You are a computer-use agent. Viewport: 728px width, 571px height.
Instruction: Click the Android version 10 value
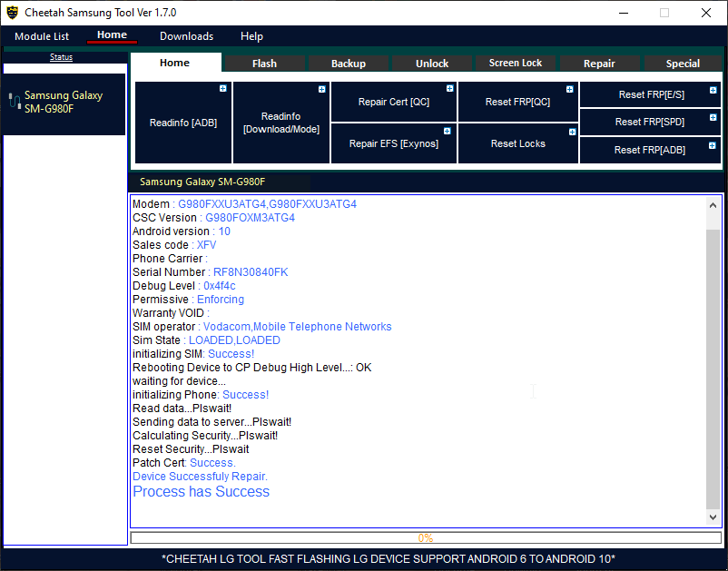(224, 231)
